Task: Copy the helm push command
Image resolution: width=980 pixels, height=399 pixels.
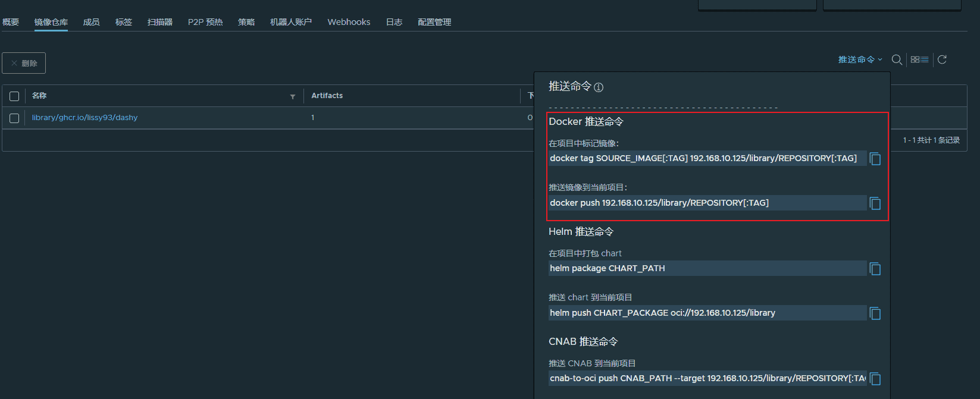Action: 875,313
